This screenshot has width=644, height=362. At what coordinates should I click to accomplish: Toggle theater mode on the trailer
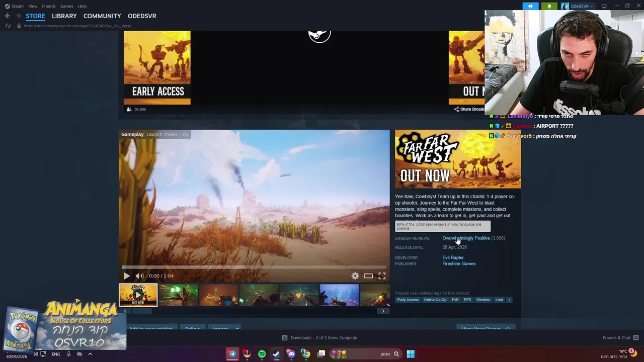click(368, 276)
